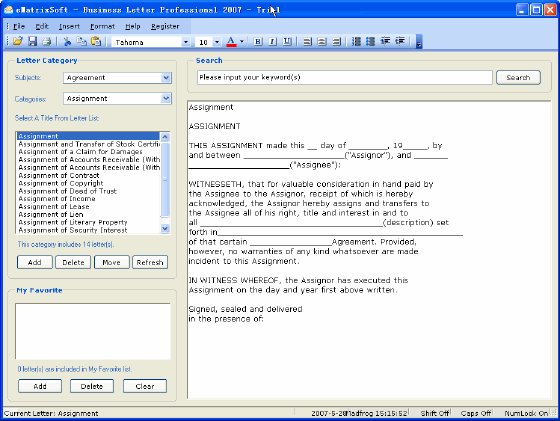Click the Refresh button
This screenshot has width=560, height=421.
pyautogui.click(x=150, y=262)
